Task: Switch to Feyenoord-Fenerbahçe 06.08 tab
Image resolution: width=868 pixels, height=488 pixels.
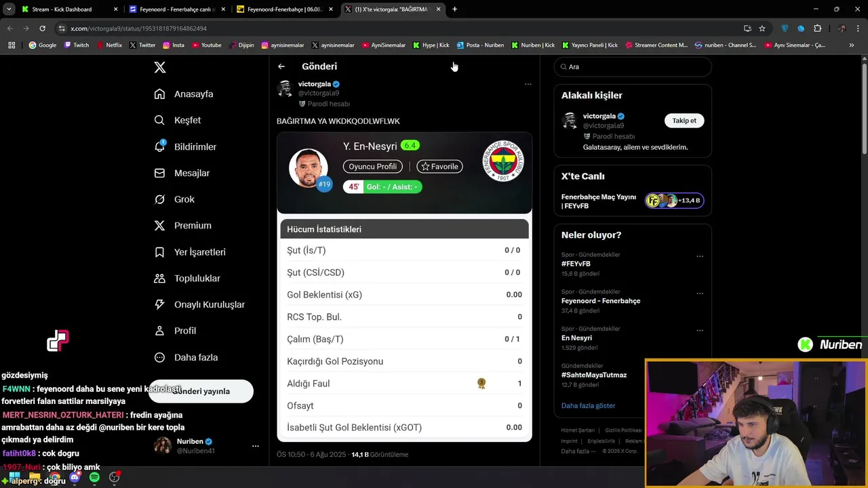Action: click(x=285, y=9)
